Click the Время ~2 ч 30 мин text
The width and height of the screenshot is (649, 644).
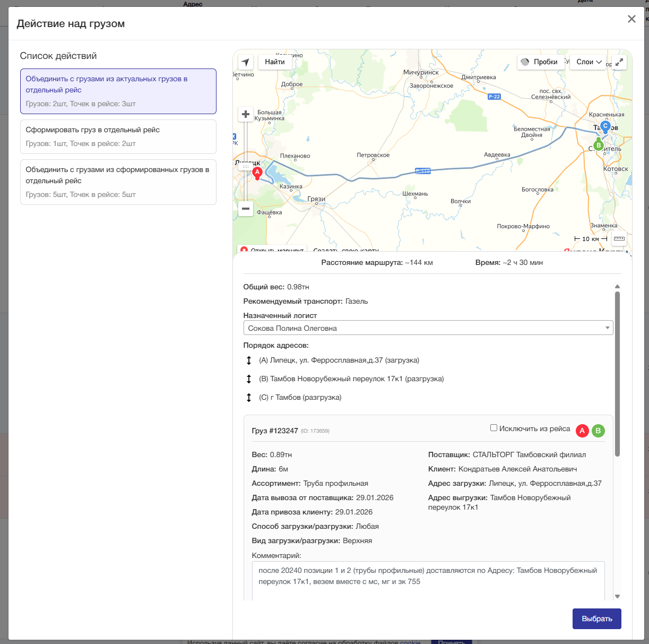tap(509, 262)
